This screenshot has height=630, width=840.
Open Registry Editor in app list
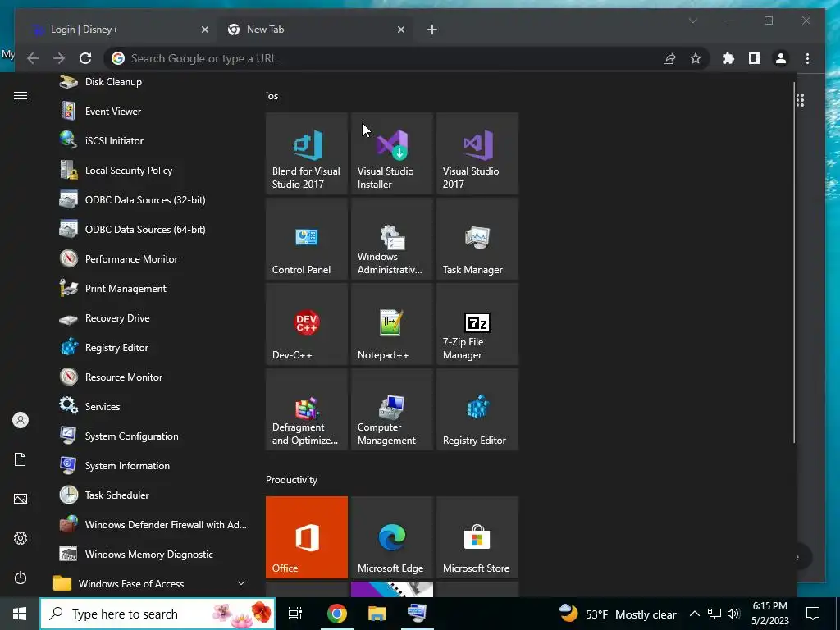tap(150, 348)
